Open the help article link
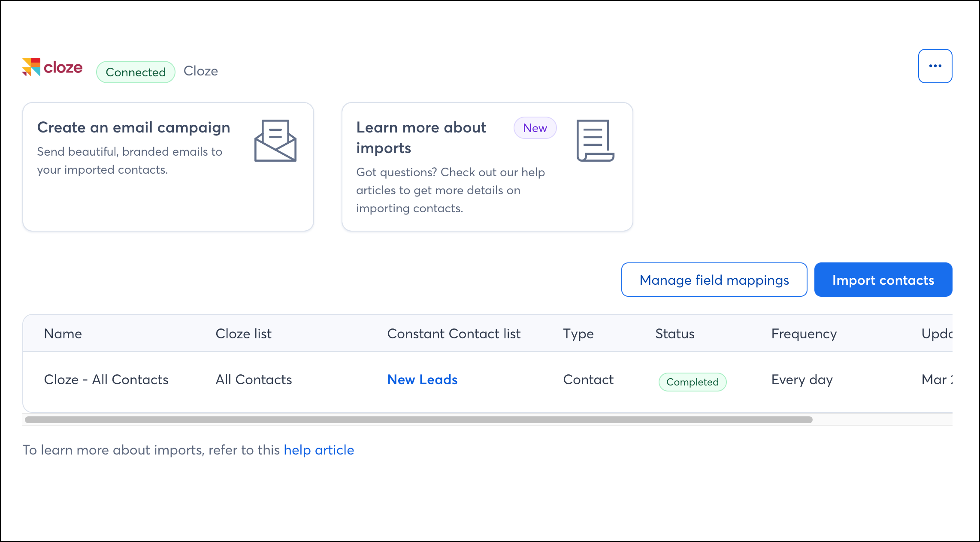Viewport: 980px width, 542px height. (319, 450)
